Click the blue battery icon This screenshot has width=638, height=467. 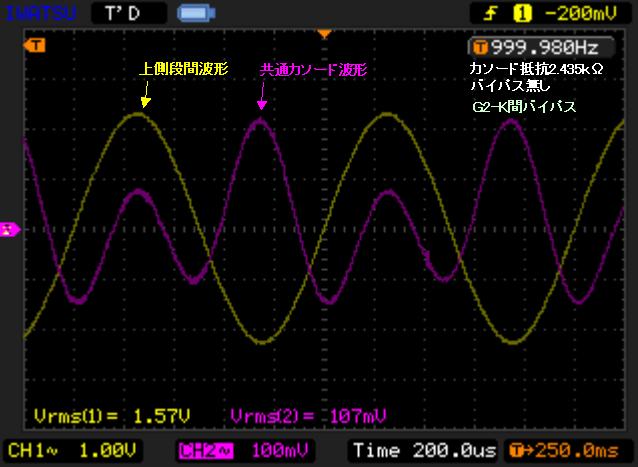pos(196,13)
